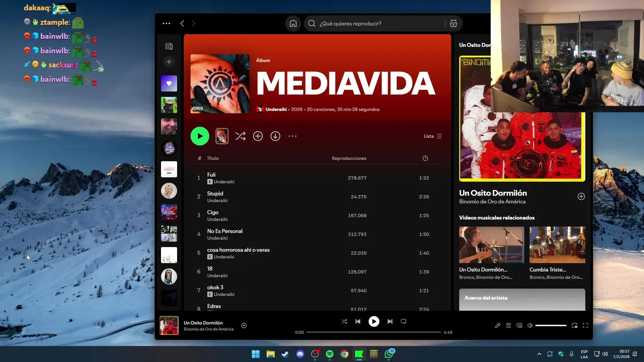
Task: Go back with the left arrow
Action: coord(182,24)
